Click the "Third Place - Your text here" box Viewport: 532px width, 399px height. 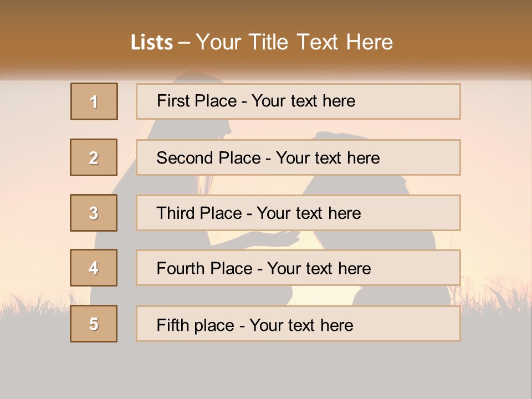(298, 213)
